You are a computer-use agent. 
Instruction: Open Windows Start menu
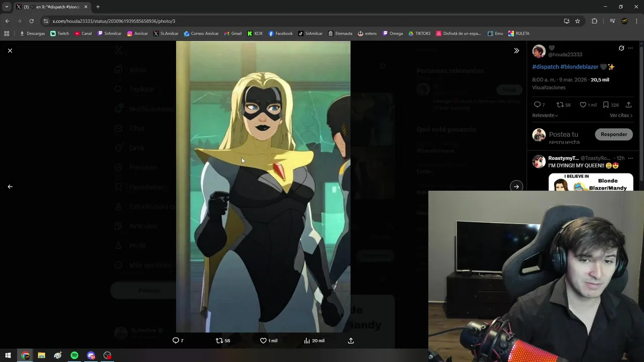[x=8, y=355]
